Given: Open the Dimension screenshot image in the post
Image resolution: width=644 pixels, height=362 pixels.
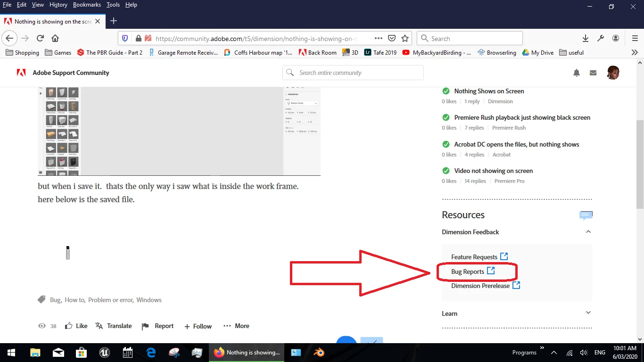Looking at the screenshot, I should [179, 131].
